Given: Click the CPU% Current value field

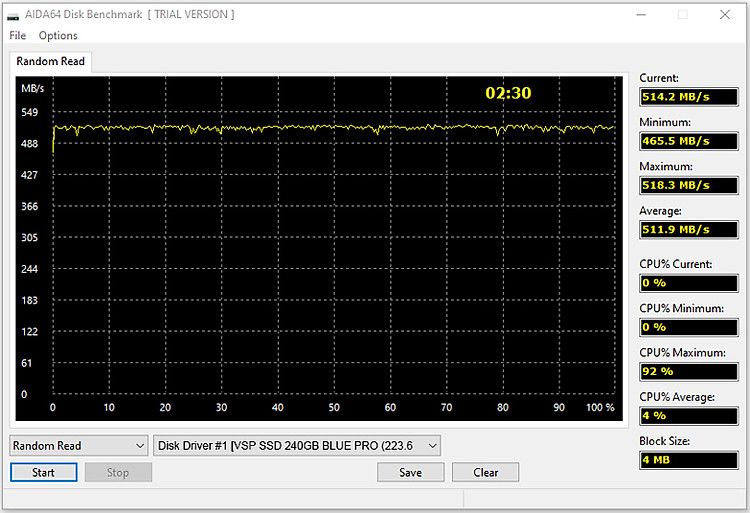Looking at the screenshot, I should click(x=689, y=283).
